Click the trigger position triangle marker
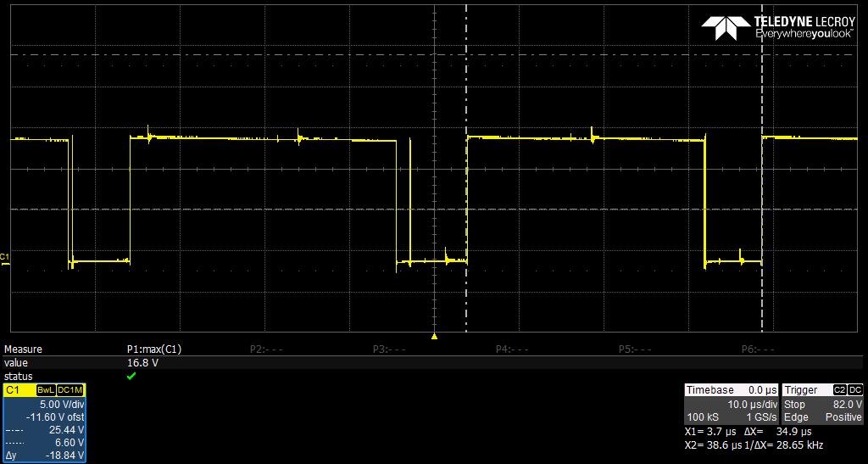This screenshot has width=868, height=464. (x=435, y=336)
